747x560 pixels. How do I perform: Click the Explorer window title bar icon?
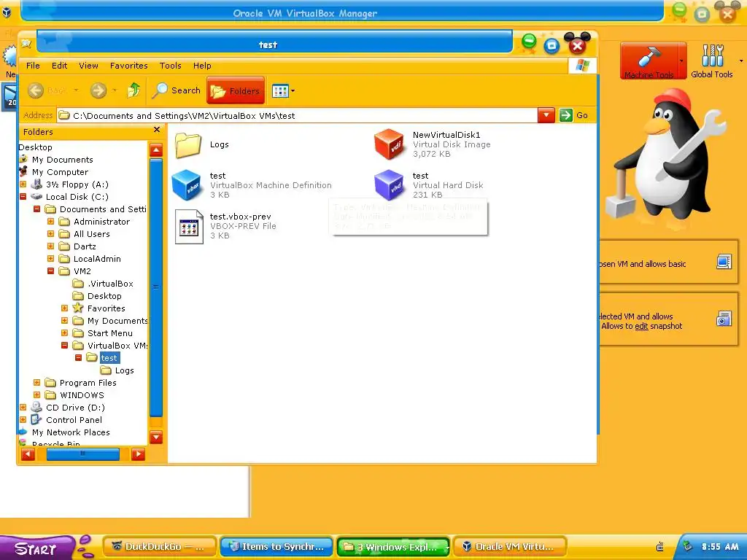pyautogui.click(x=26, y=44)
